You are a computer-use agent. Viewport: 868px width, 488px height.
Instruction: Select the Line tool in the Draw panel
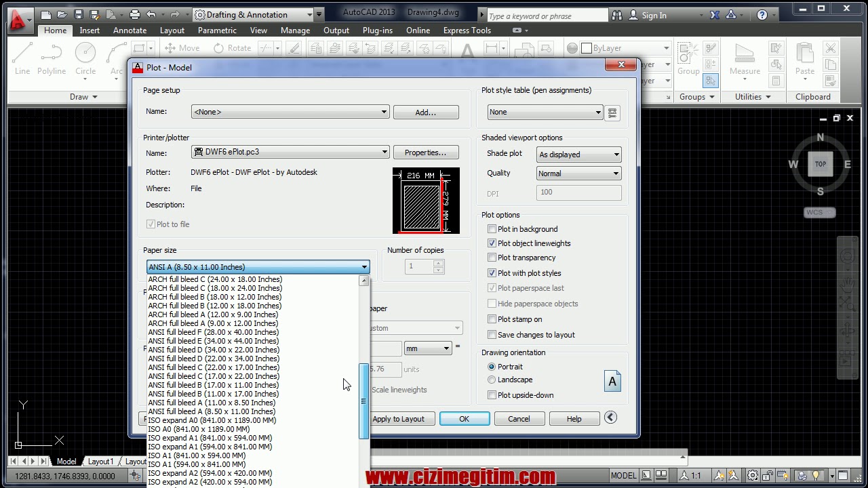point(22,58)
